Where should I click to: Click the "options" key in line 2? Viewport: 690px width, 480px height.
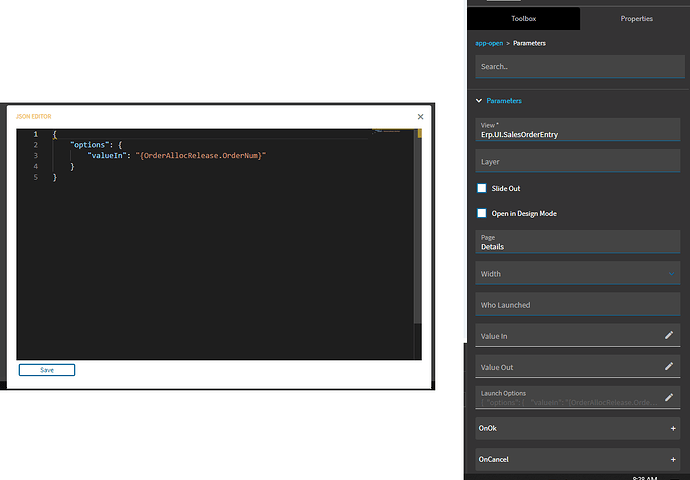point(90,145)
